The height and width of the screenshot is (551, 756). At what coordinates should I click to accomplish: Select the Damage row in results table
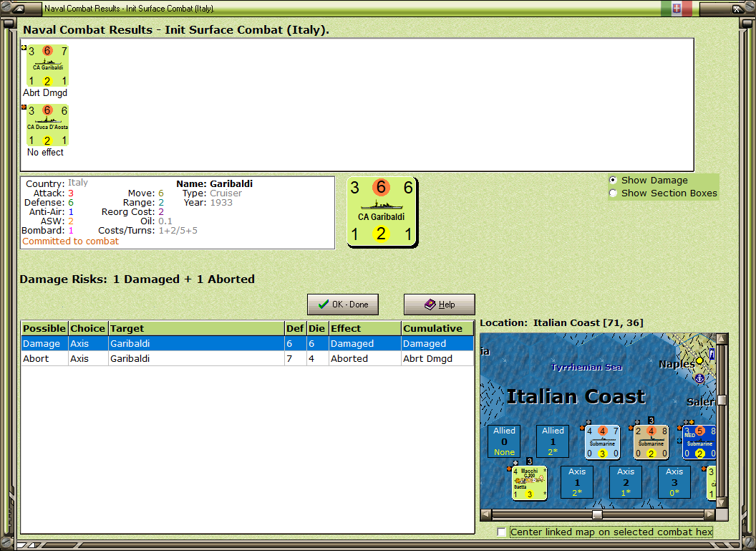point(247,343)
